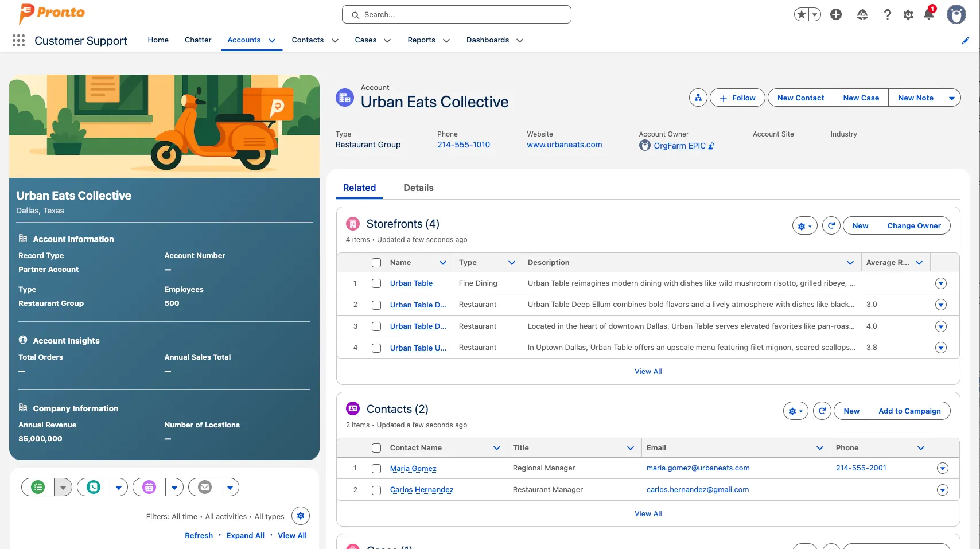Open more actions dropdown beside New Note
This screenshot has height=549, width=980.
951,98
